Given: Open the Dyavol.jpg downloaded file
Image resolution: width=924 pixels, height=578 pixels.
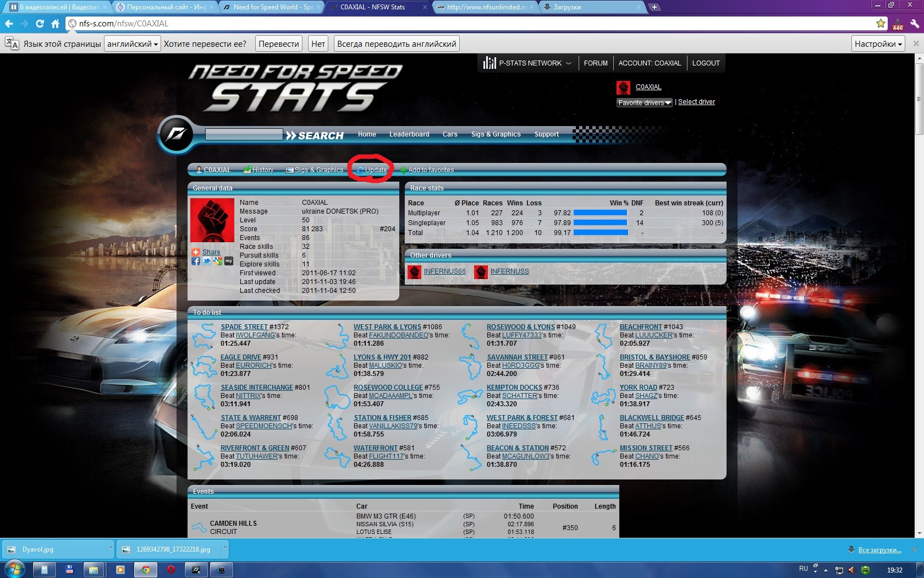Looking at the screenshot, I should tap(54, 549).
